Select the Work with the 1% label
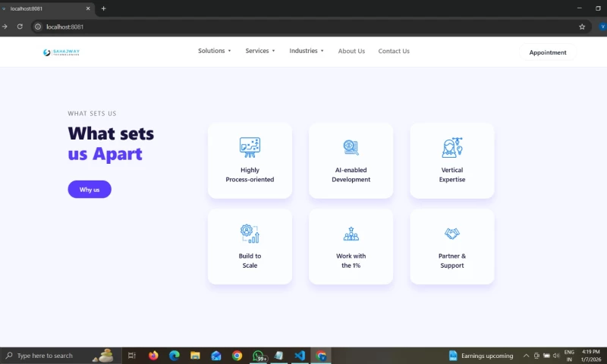The height and width of the screenshot is (364, 607). tap(351, 260)
